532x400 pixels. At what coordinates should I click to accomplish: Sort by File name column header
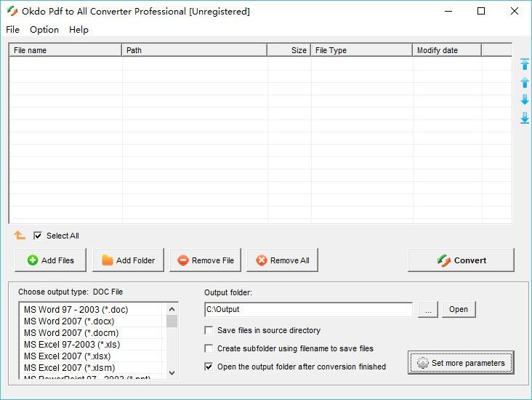[x=65, y=50]
